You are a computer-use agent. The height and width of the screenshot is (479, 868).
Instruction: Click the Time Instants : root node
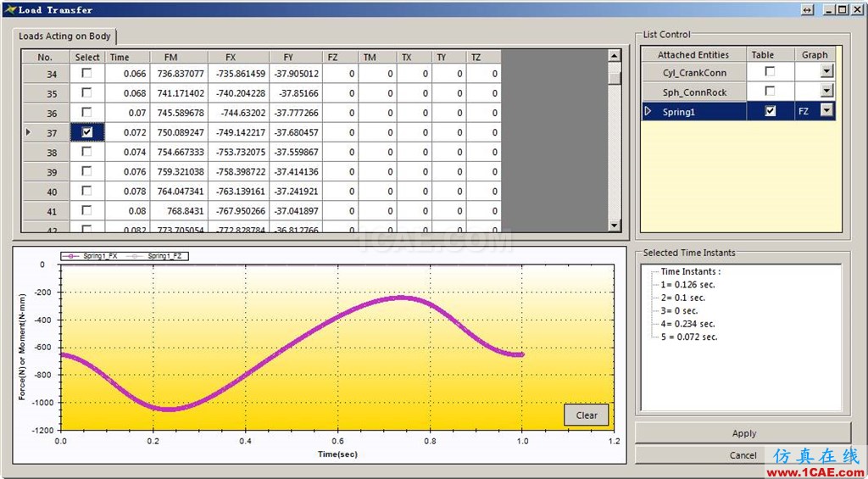(691, 271)
